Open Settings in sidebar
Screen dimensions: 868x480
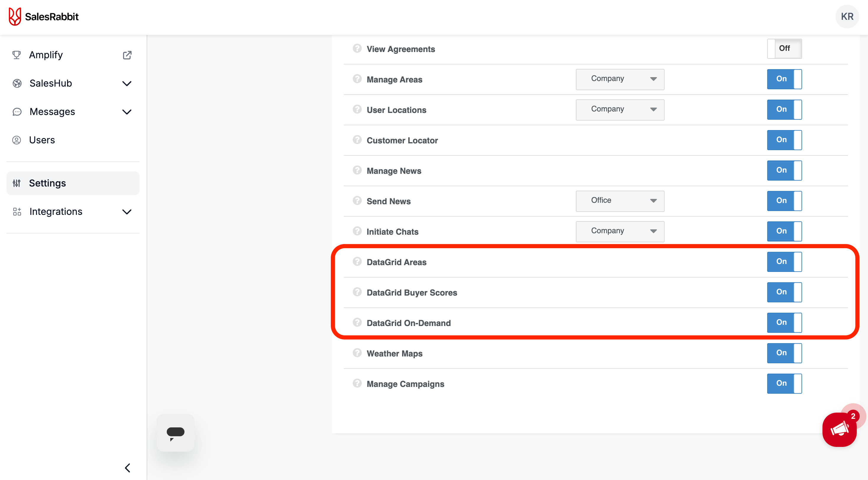click(x=47, y=183)
